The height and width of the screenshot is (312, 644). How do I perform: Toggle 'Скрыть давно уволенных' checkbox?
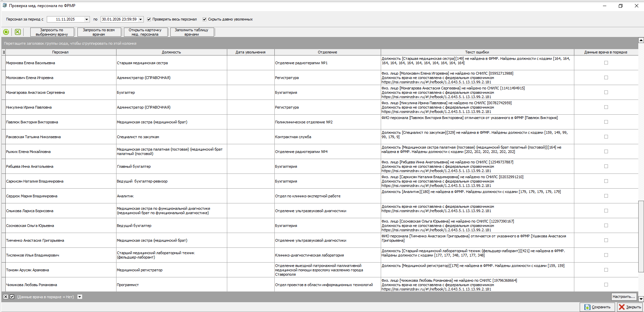tap(204, 19)
